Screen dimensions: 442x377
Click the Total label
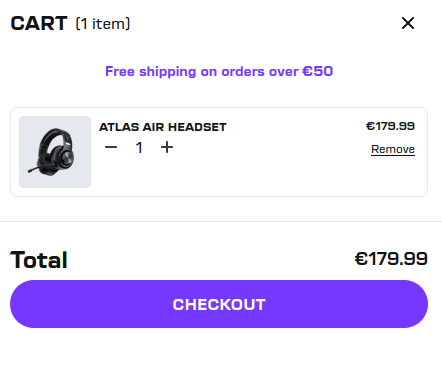click(39, 260)
